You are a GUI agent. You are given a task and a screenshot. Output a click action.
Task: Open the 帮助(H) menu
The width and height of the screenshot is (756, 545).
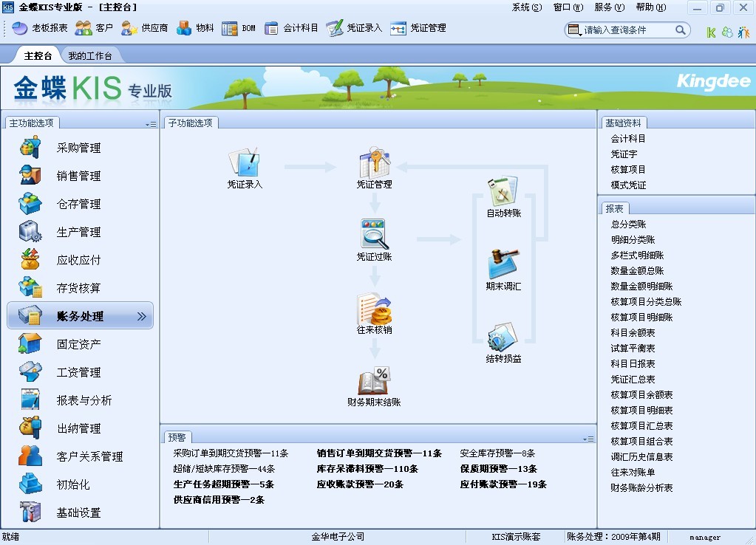tap(651, 7)
